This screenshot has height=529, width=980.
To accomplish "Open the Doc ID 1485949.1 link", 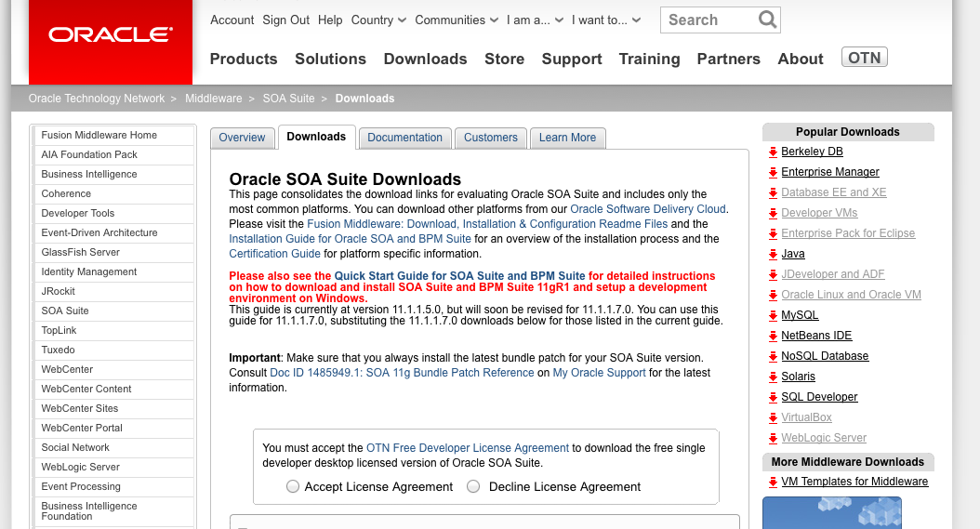I will coord(402,373).
